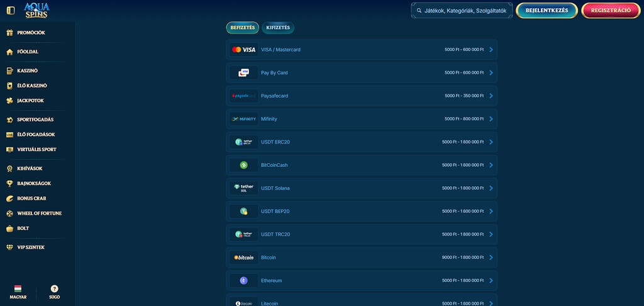The width and height of the screenshot is (644, 306).
Task: Expand the USDT BEP20 row arrow
Action: [x=491, y=212]
